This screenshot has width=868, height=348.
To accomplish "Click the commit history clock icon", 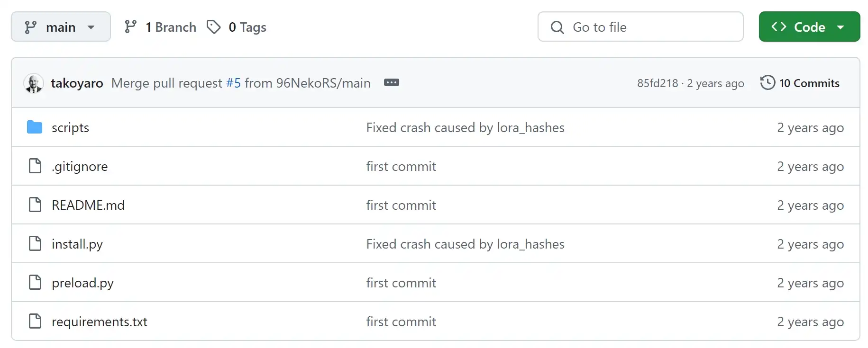I will [767, 83].
